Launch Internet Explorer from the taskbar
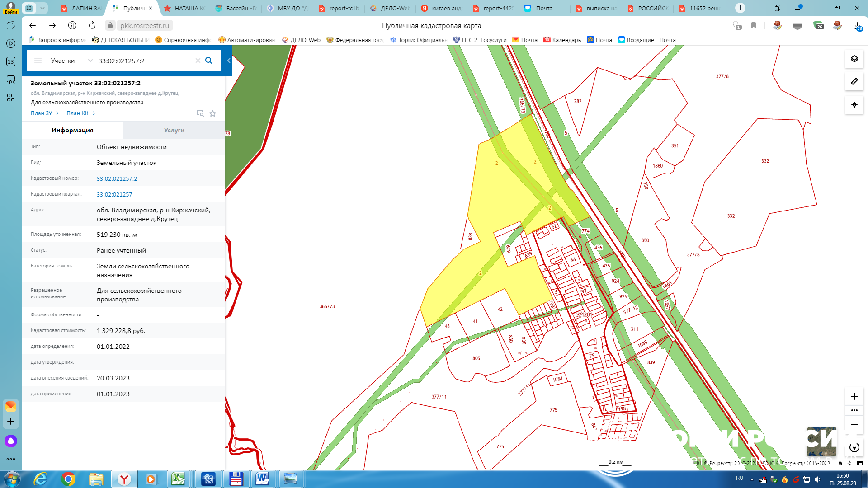This screenshot has width=868, height=488. [x=40, y=479]
